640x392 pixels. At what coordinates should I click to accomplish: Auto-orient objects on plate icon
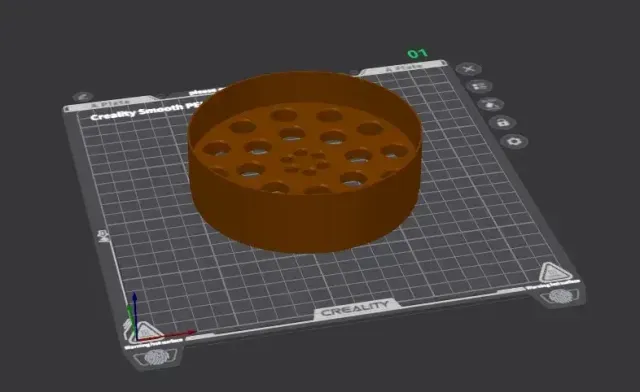(x=491, y=105)
